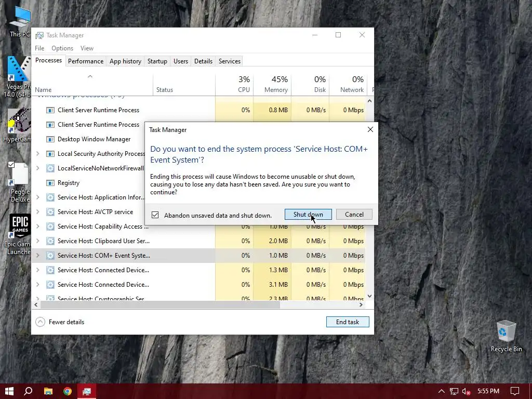532x399 pixels.
Task: Click Desktop Window Manager process icon
Action: click(x=50, y=139)
